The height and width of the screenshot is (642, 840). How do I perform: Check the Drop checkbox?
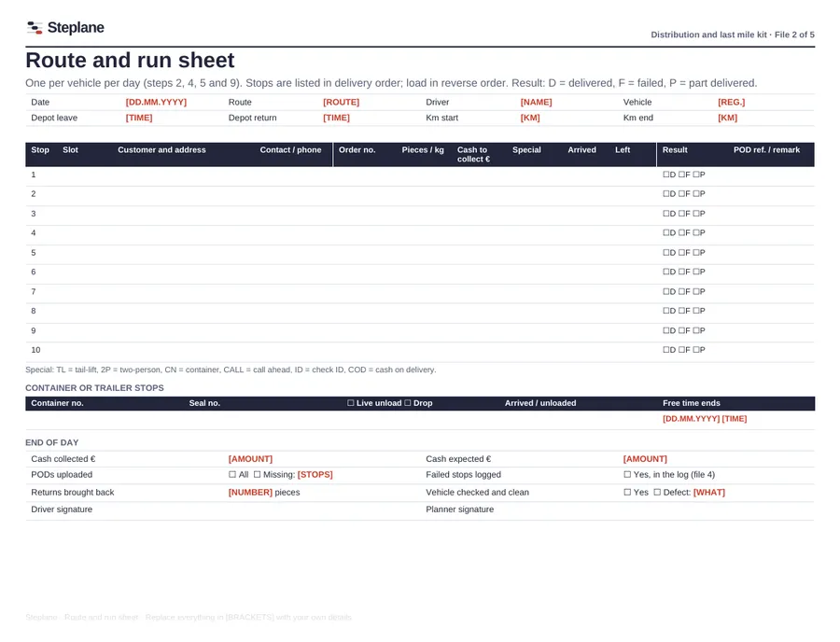[x=408, y=403]
